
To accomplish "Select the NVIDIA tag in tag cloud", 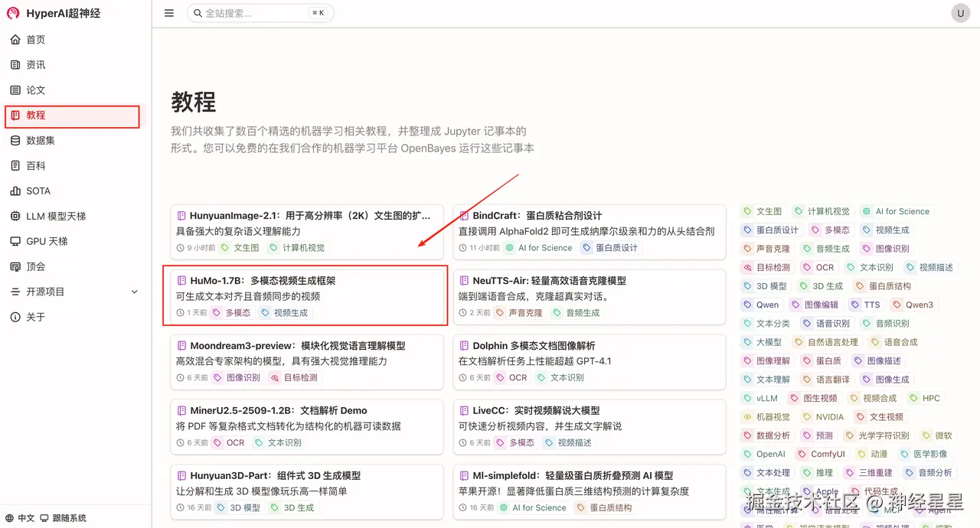I will (x=823, y=417).
